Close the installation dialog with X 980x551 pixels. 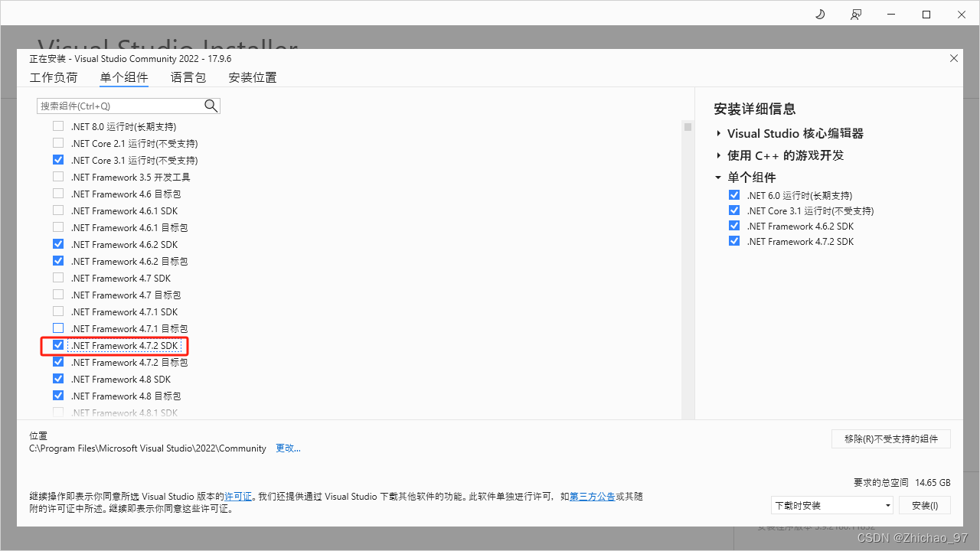click(x=953, y=58)
